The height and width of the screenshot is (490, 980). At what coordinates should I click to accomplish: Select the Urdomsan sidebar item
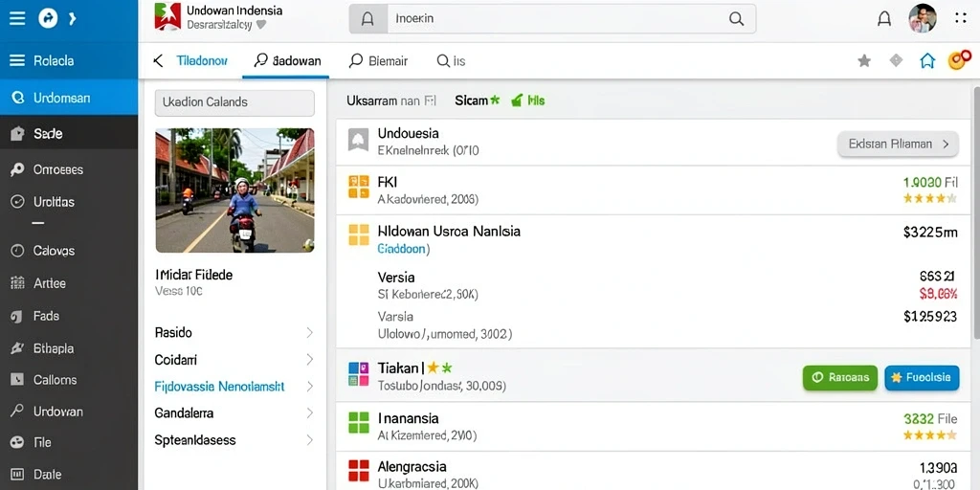(x=69, y=98)
